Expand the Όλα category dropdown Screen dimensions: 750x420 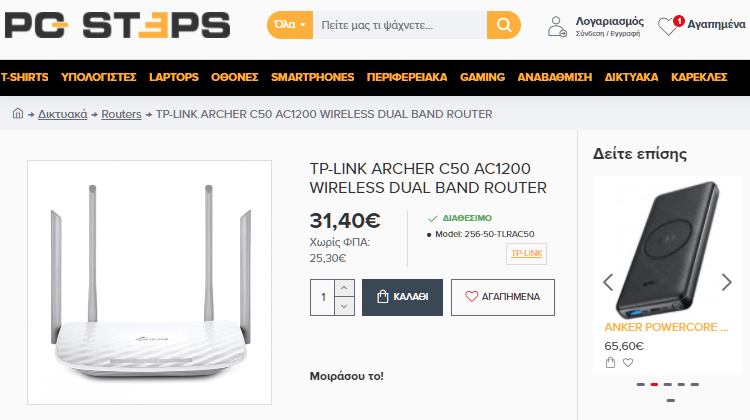(290, 25)
